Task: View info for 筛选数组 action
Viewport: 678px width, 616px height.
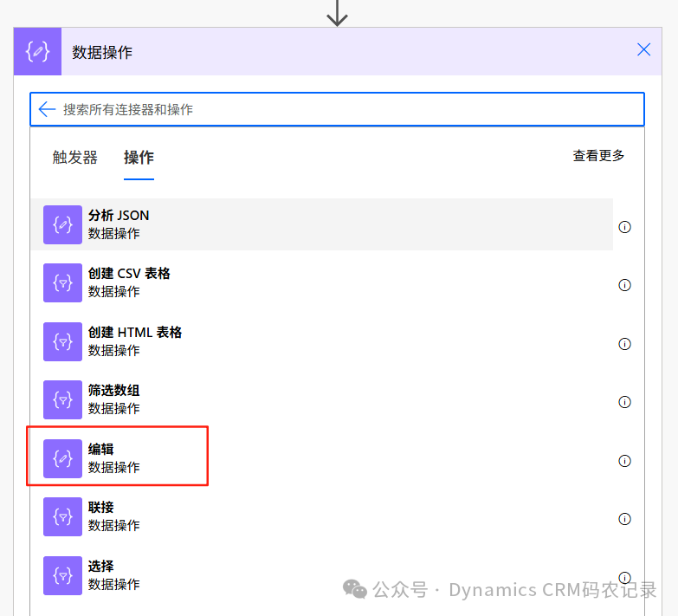Action: click(x=624, y=402)
